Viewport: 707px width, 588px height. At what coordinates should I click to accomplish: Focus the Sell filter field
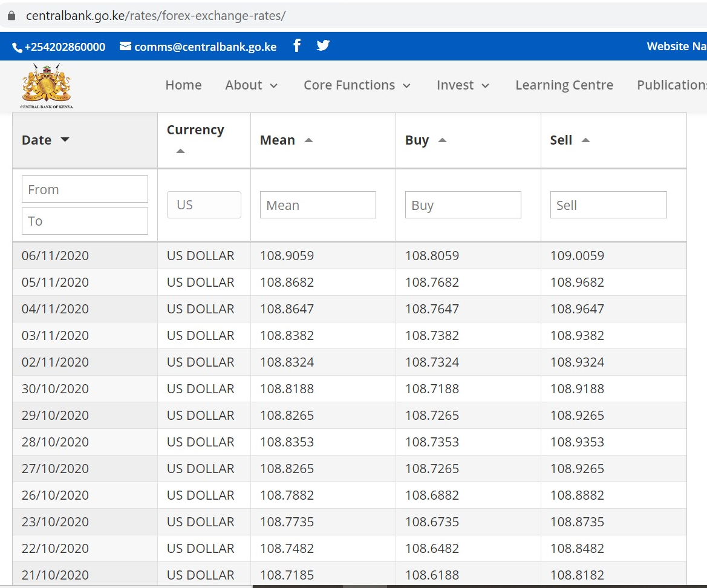coord(608,204)
